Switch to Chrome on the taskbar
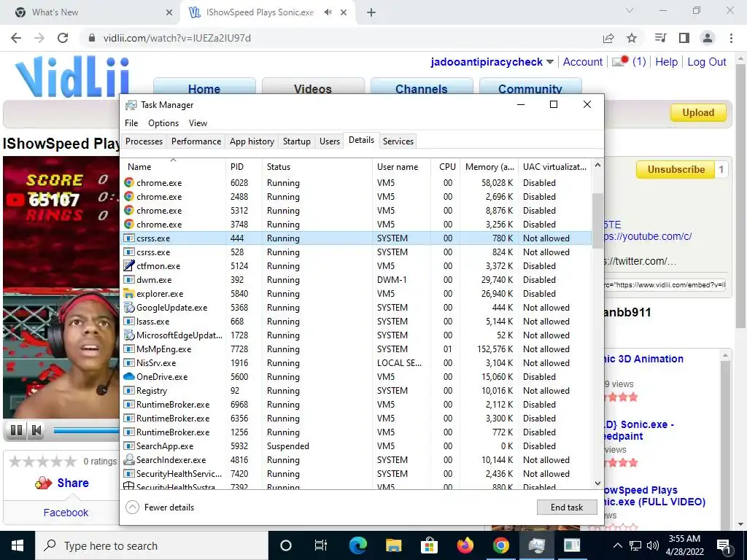This screenshot has width=747, height=560. 500,545
